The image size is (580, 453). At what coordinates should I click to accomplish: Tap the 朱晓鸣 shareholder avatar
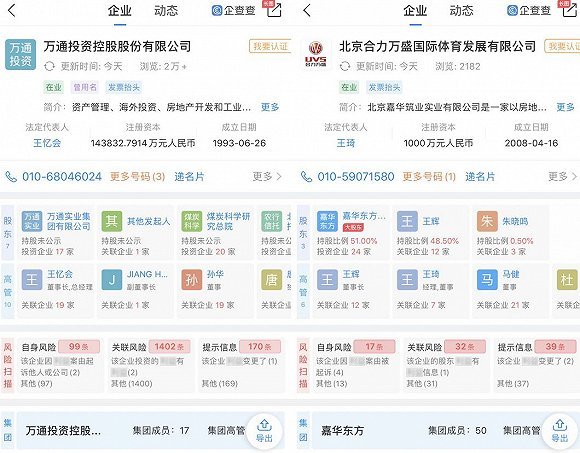click(x=487, y=222)
